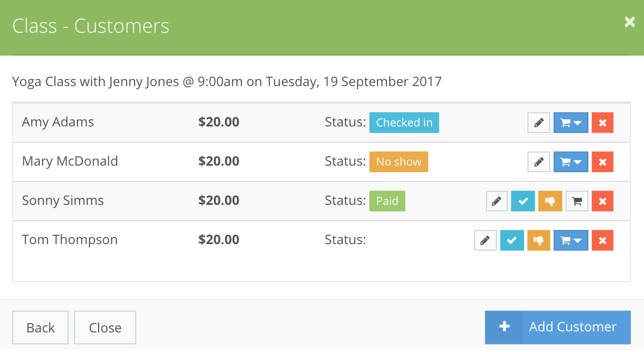Open the shopping cart for Sonny Simms

[x=576, y=201]
